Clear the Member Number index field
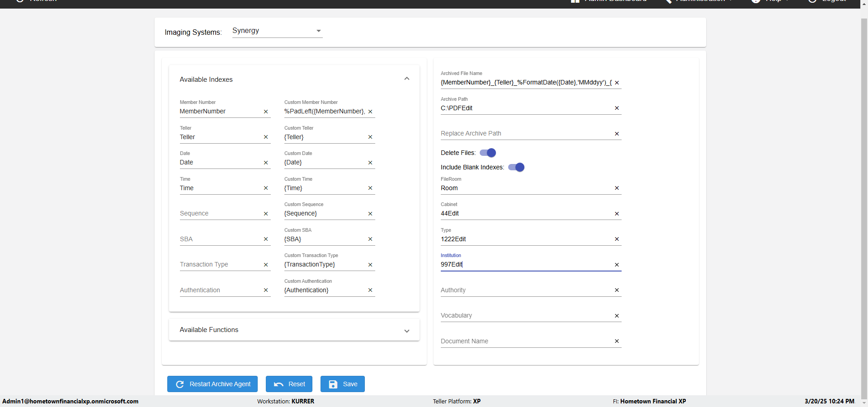The image size is (868, 407). 266,112
